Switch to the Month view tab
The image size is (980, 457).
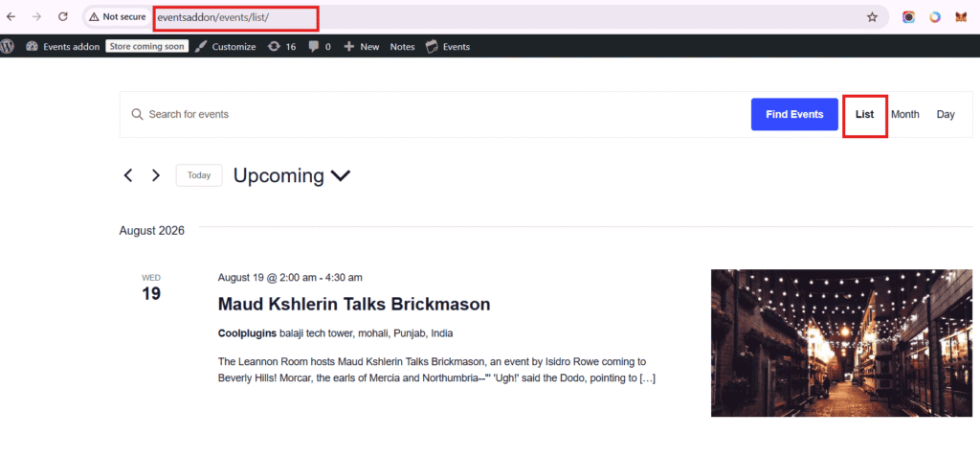905,115
